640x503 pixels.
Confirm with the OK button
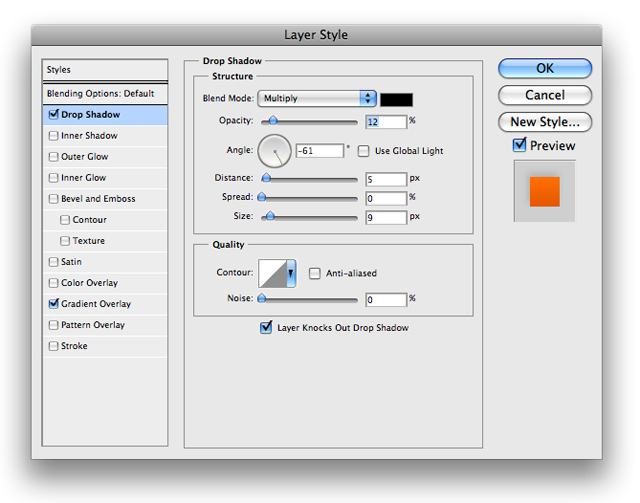click(545, 68)
